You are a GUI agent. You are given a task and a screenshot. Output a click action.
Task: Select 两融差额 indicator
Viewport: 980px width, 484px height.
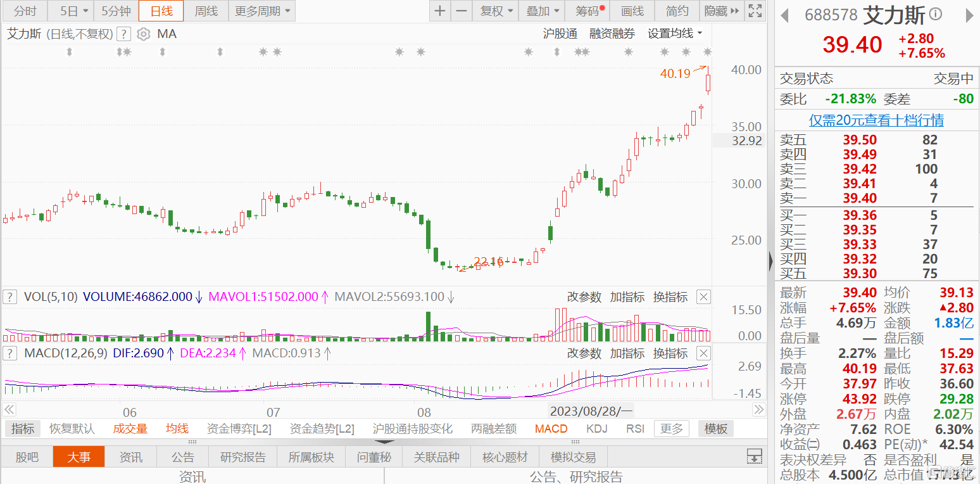(x=494, y=429)
